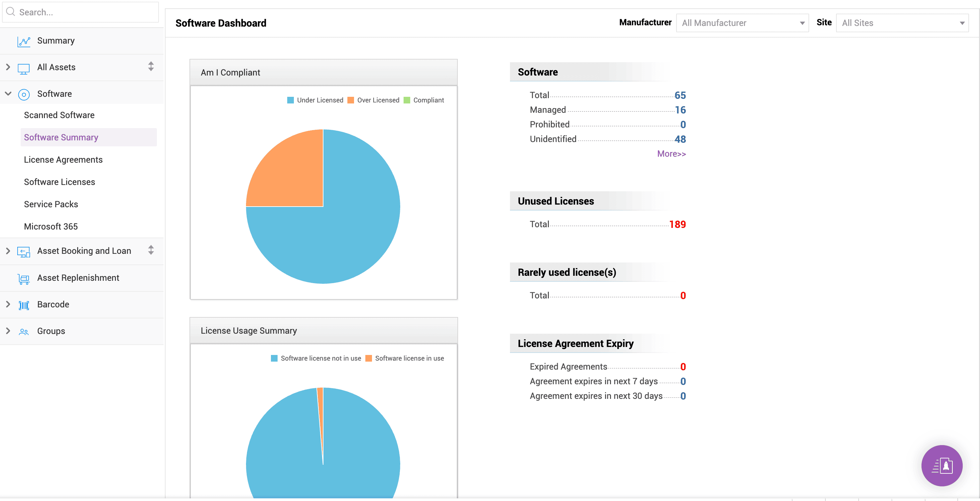Expand the Asset Booking and Loan chevron
Viewport: 980px width, 501px height.
pyautogui.click(x=8, y=251)
